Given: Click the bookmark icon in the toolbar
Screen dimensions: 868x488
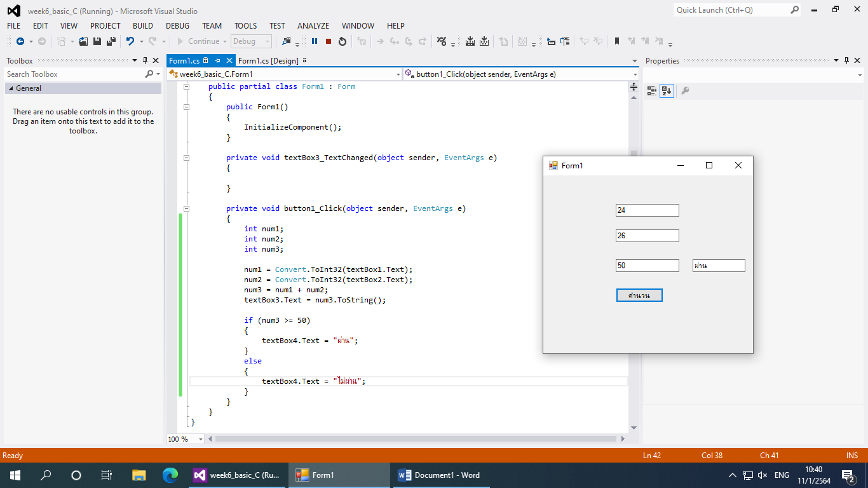Looking at the screenshot, I should click(616, 41).
